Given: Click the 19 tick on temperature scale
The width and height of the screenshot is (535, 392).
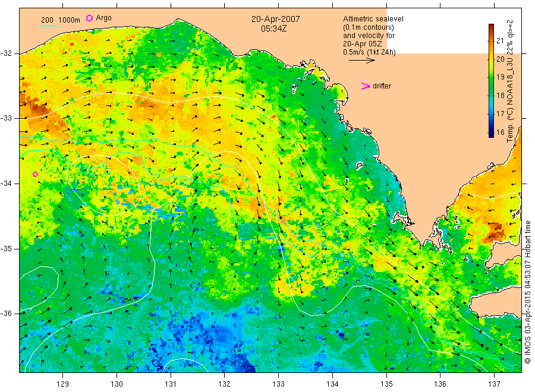Looking at the screenshot, I should click(x=500, y=77).
